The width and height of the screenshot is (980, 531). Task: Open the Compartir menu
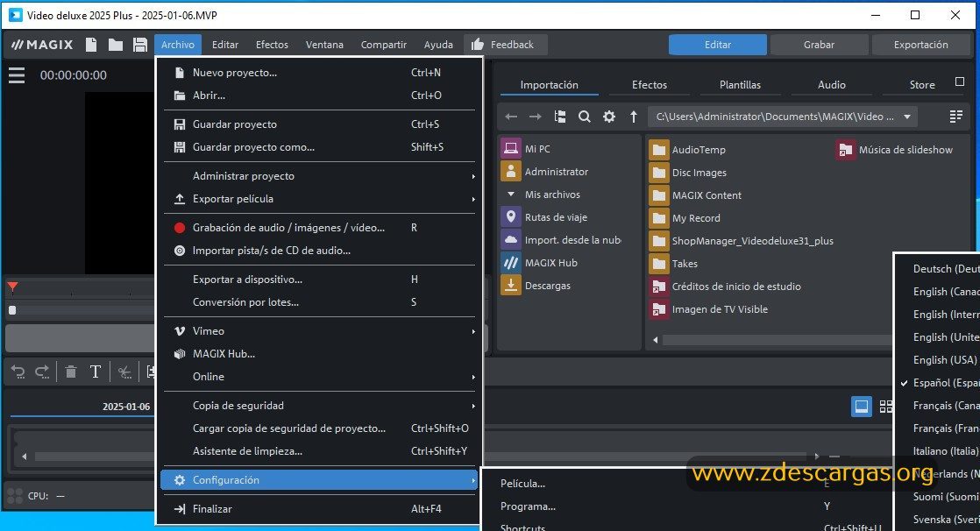(x=384, y=45)
